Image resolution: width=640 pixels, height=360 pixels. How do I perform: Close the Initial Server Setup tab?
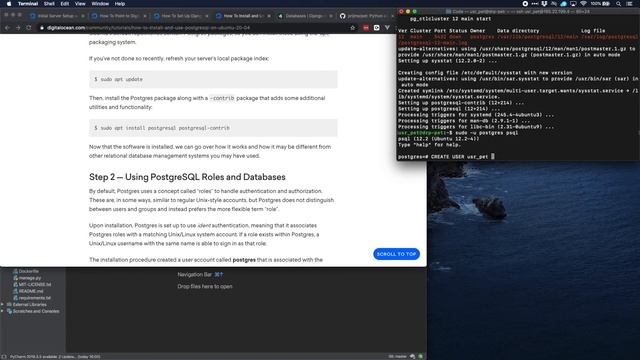pos(83,16)
